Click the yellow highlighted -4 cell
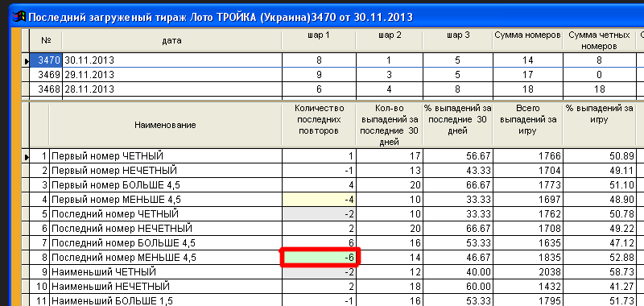The height and width of the screenshot is (306, 644). pyautogui.click(x=319, y=200)
